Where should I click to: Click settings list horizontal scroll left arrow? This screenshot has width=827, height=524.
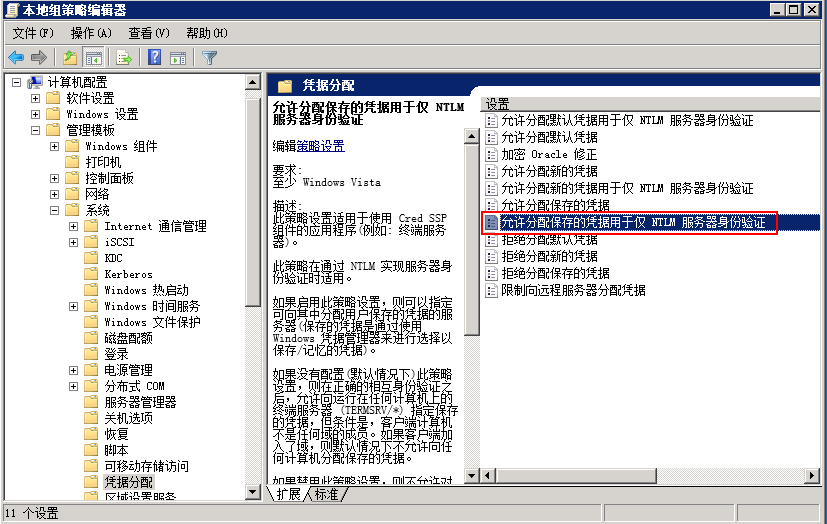(x=488, y=476)
